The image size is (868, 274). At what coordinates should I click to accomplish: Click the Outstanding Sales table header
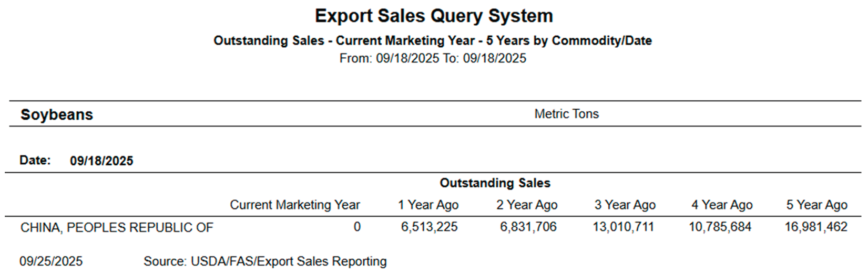click(495, 183)
